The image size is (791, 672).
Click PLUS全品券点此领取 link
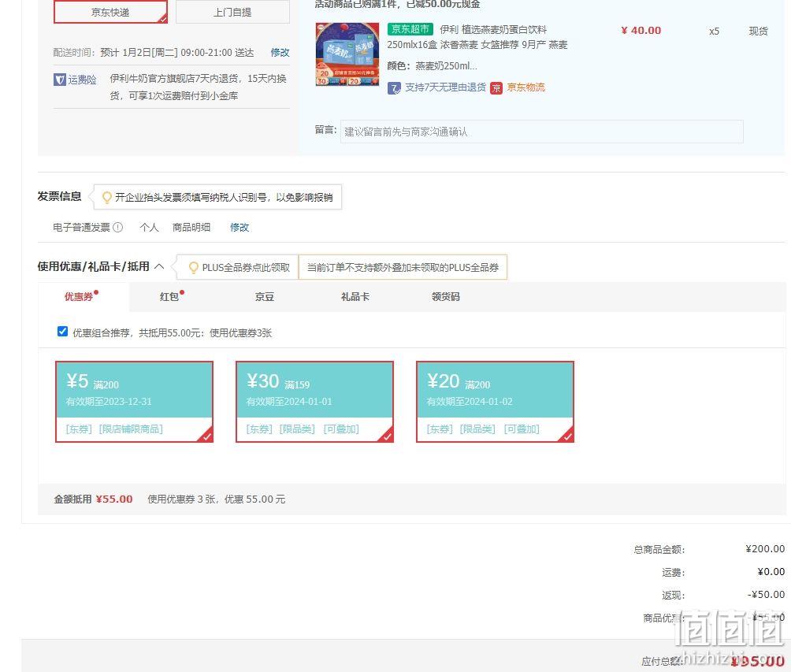[x=246, y=267]
